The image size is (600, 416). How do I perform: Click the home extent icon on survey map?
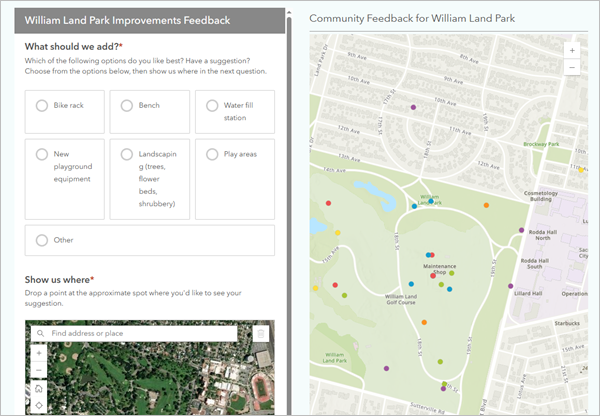39,388
